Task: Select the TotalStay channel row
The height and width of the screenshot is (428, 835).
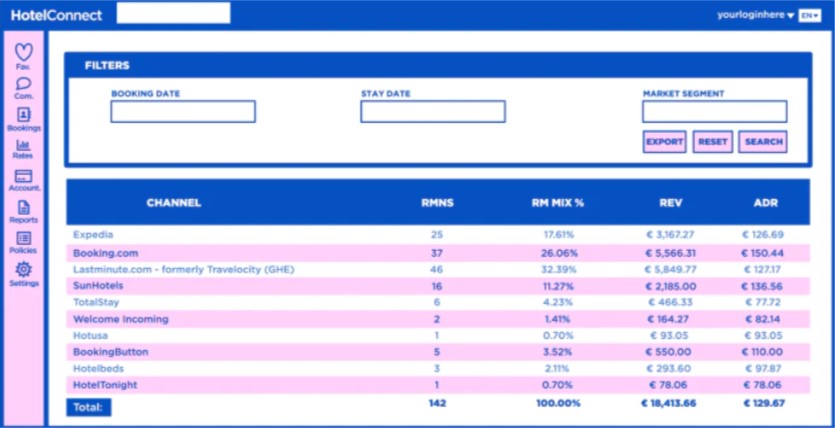Action: point(438,302)
